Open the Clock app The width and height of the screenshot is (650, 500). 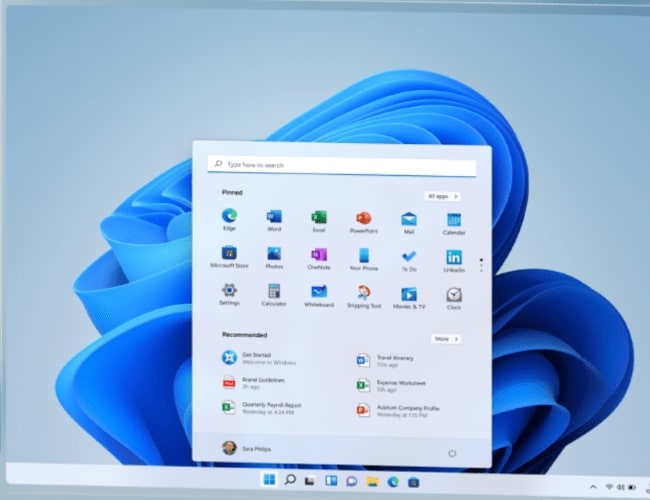pyautogui.click(x=454, y=299)
